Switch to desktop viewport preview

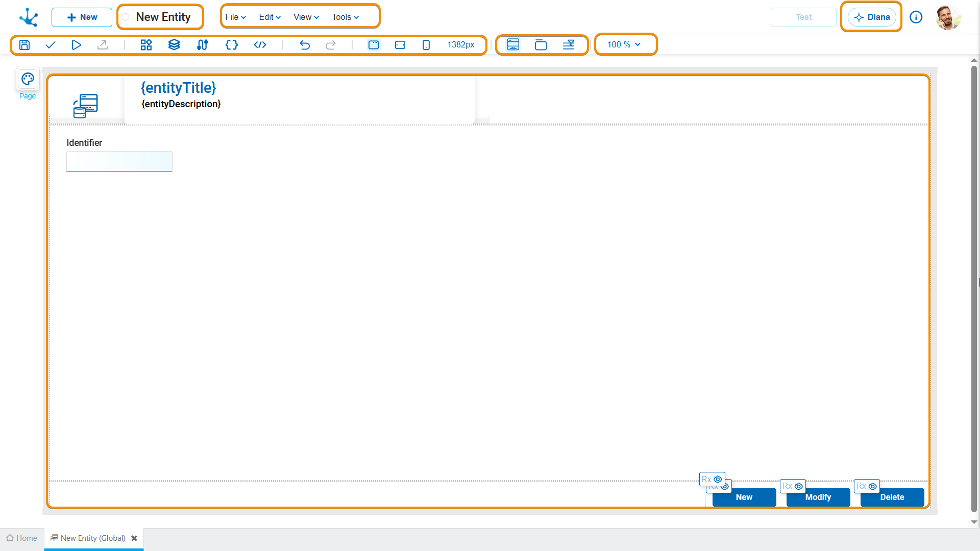coord(374,45)
